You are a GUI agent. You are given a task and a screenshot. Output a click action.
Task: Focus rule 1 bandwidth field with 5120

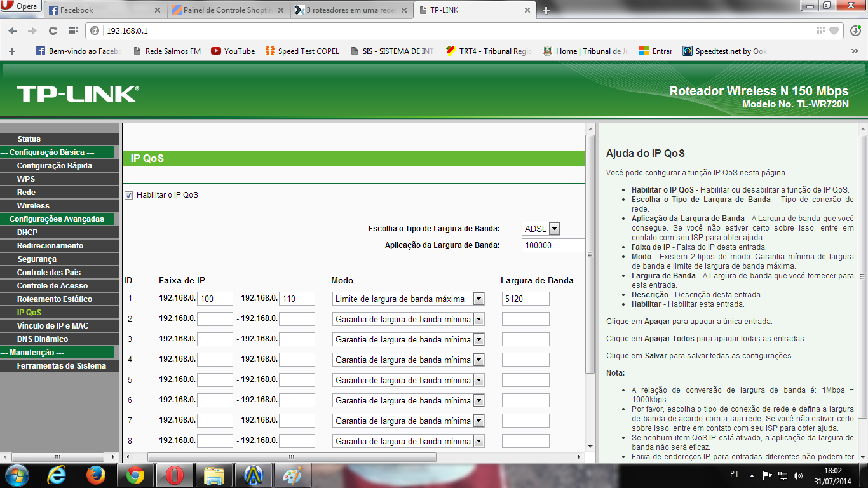point(526,299)
